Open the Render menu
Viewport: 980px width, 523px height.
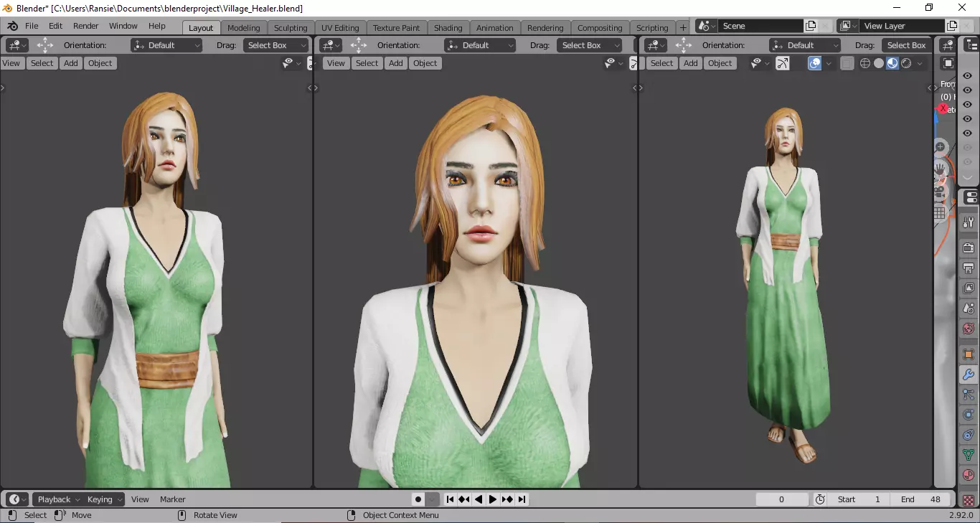[x=85, y=26]
